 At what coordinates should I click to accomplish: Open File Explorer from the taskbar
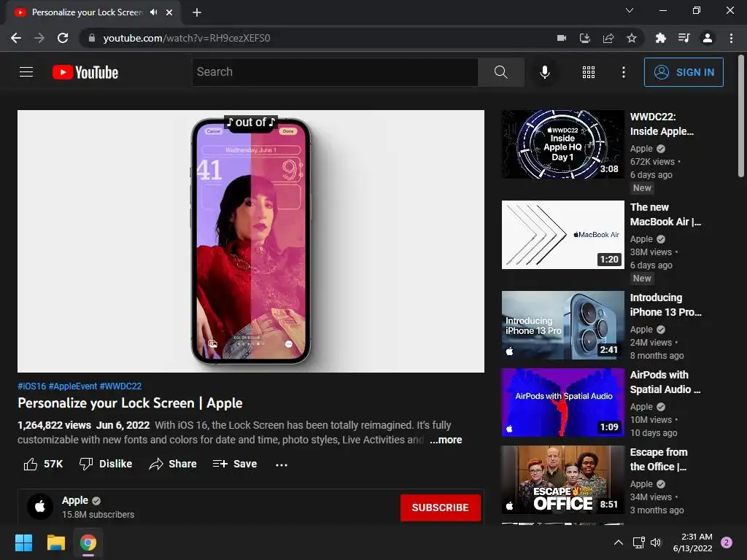click(x=55, y=542)
